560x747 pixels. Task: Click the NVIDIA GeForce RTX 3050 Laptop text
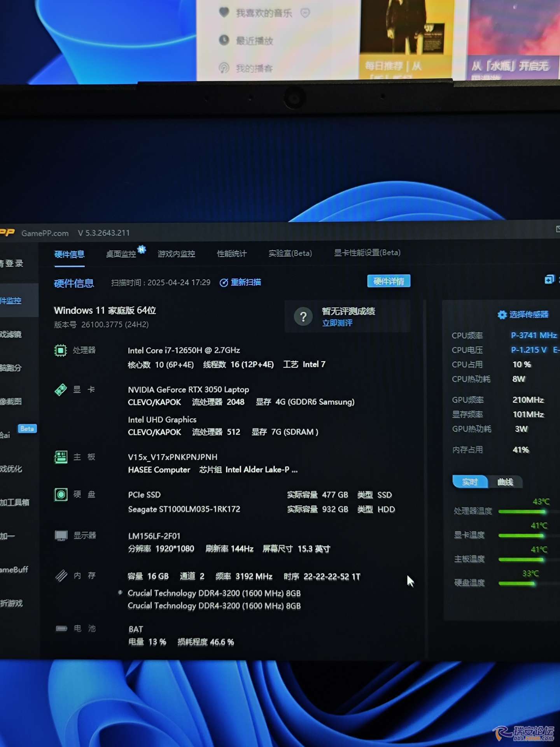point(189,390)
